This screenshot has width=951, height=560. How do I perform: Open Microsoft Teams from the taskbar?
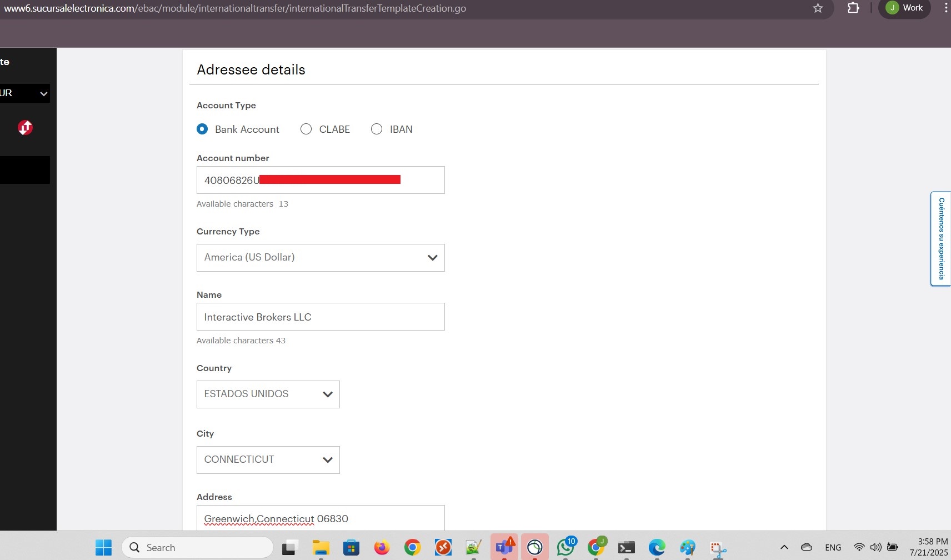click(504, 548)
